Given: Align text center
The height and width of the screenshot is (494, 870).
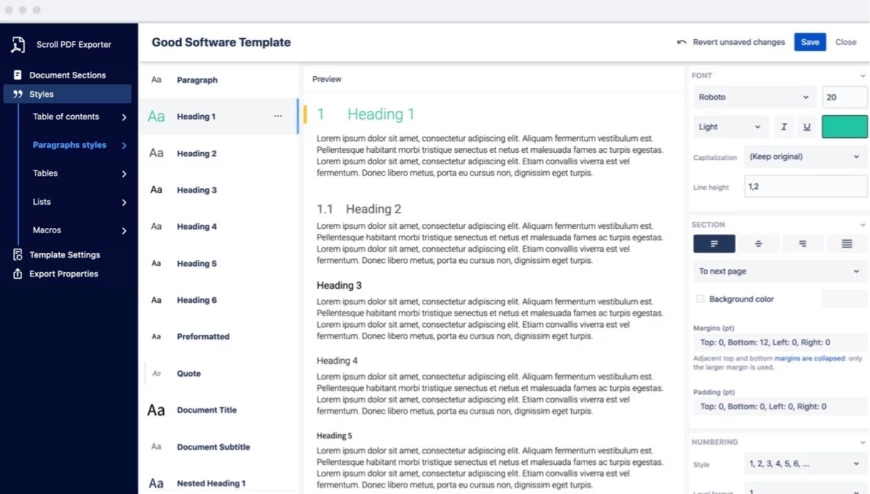Looking at the screenshot, I should [x=758, y=244].
